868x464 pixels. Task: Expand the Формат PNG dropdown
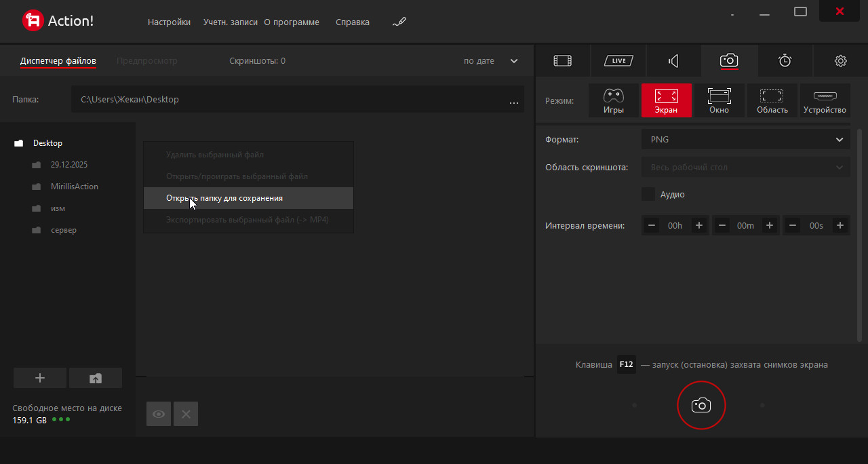(x=745, y=140)
